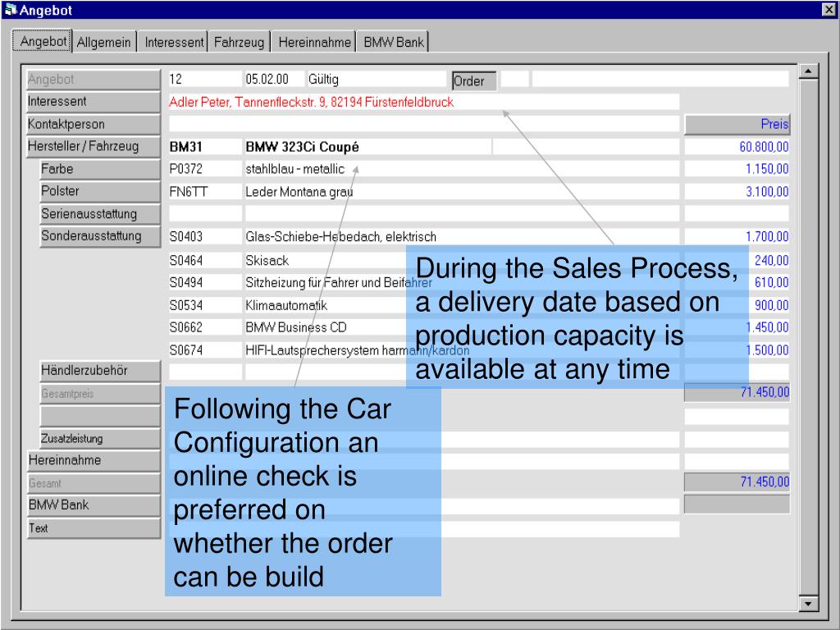This screenshot has width=840, height=630.
Task: Click the Serienausstattung button
Action: pyautogui.click(x=100, y=214)
